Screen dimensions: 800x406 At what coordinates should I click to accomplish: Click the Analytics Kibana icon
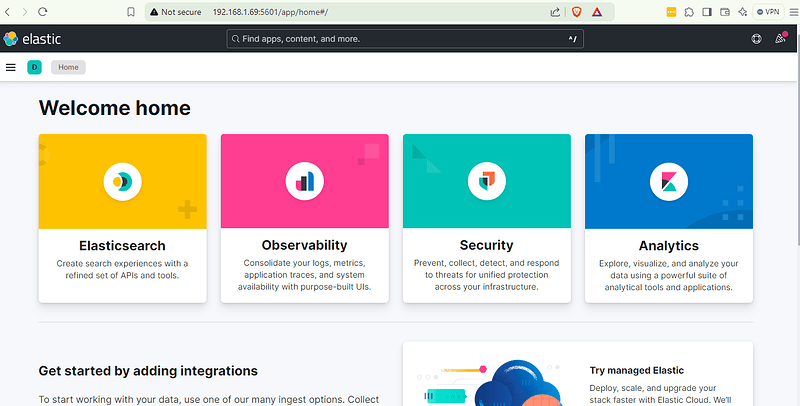pos(669,182)
